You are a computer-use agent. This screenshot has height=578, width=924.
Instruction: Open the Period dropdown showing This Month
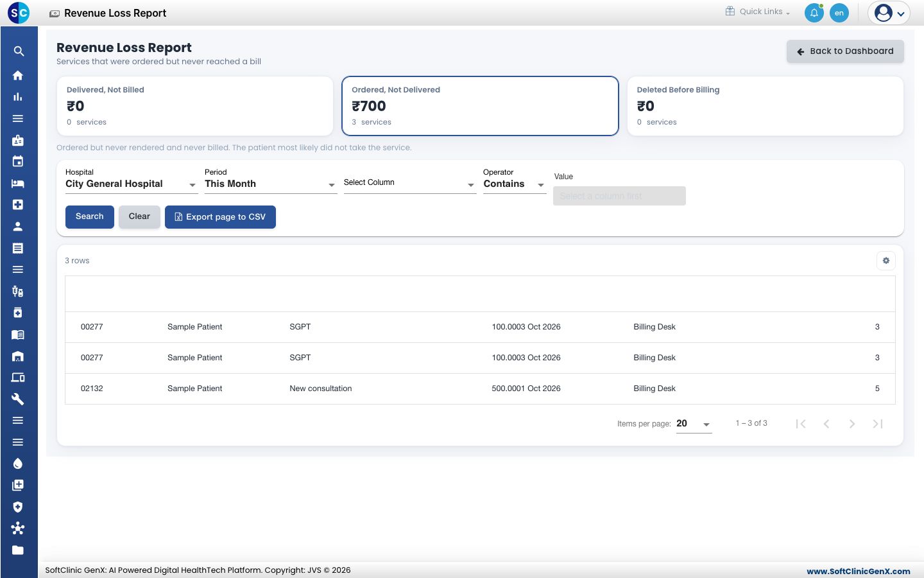click(x=270, y=180)
